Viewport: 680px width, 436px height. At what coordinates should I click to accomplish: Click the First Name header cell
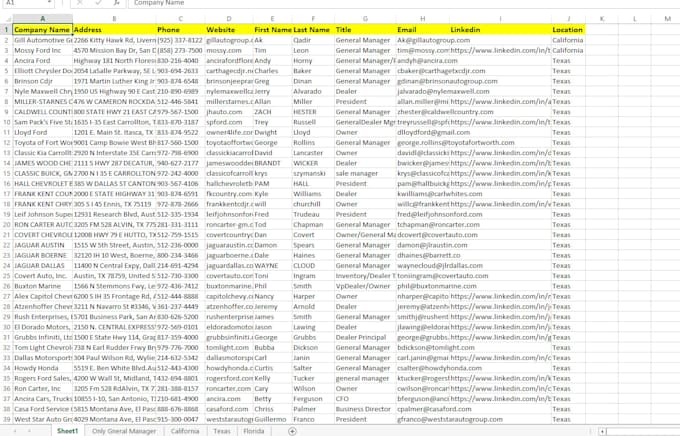point(272,30)
